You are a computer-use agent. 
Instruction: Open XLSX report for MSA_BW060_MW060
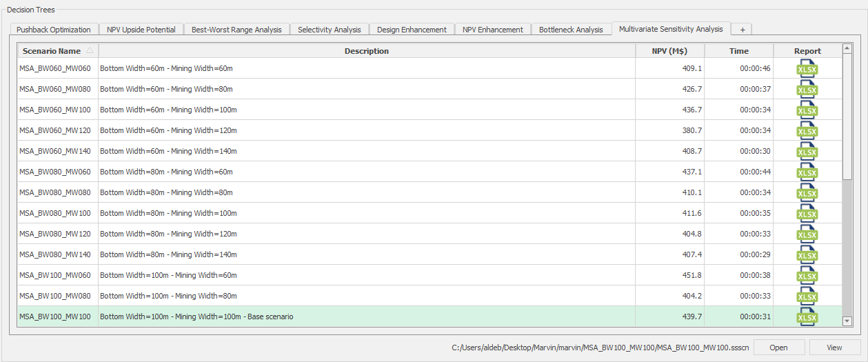point(807,69)
